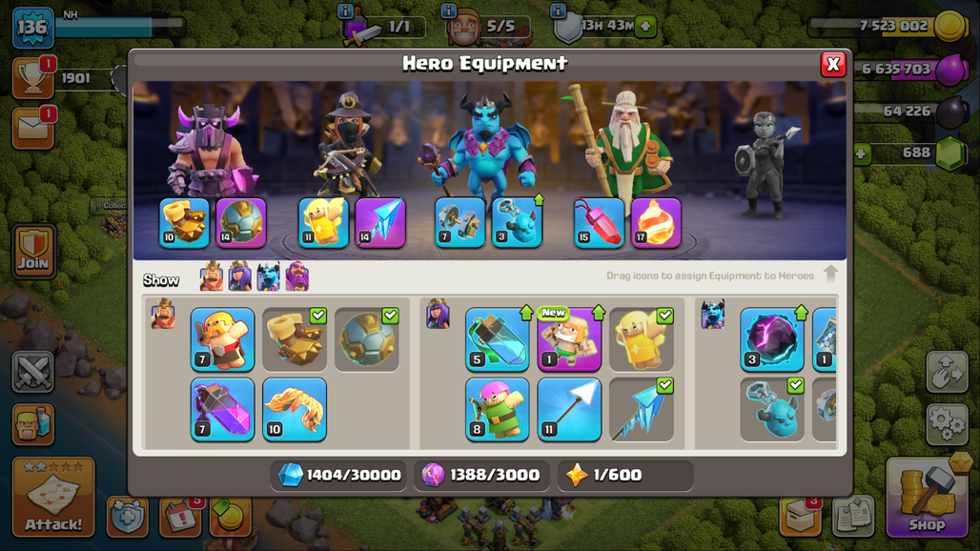Filter equipment by Grand Warden
This screenshot has height=551, width=980.
coord(297,276)
